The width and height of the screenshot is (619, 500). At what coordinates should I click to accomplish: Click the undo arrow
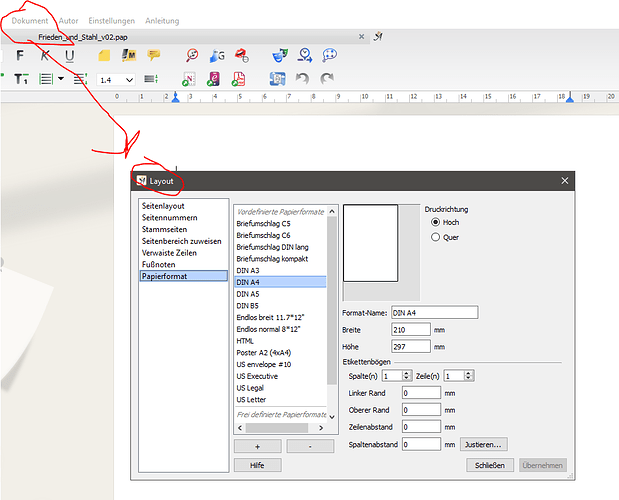(x=302, y=79)
